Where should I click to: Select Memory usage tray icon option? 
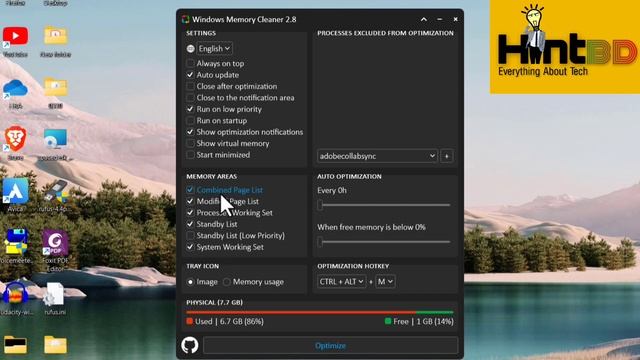(227, 282)
